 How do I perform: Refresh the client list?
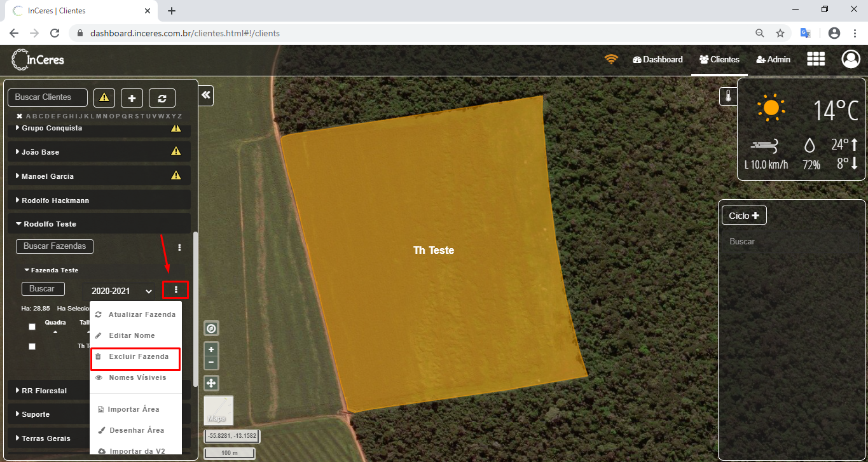[162, 98]
